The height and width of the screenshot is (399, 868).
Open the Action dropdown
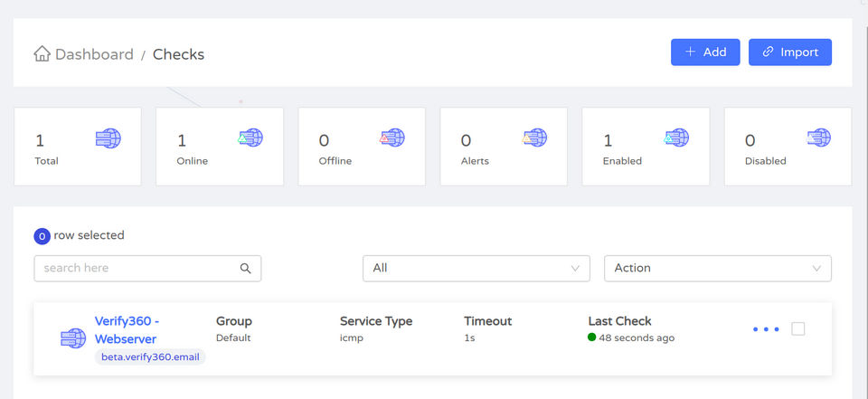click(717, 269)
